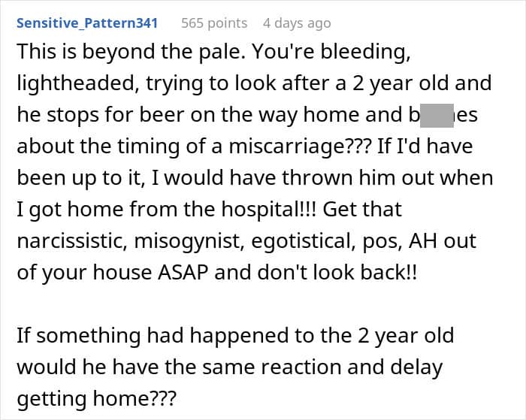Screen dimensions: 526x420
Task: Click the phrase 'This is beyond the pale'
Action: [x=131, y=51]
